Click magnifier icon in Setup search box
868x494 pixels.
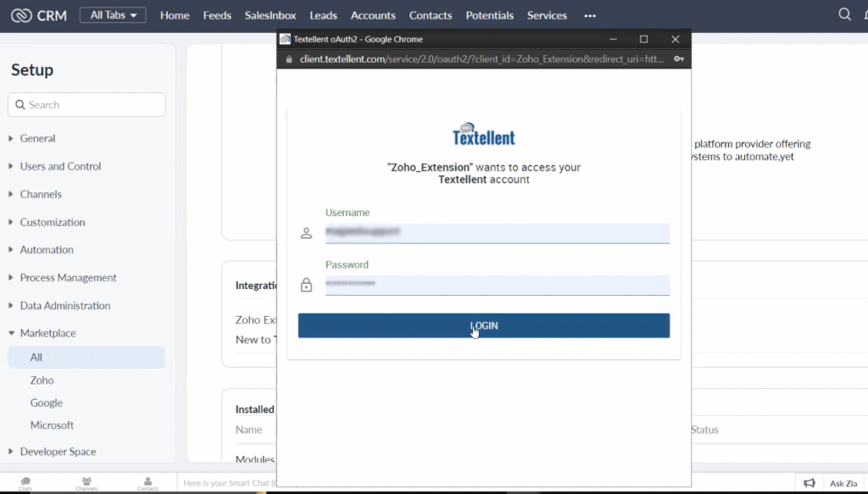pos(20,104)
